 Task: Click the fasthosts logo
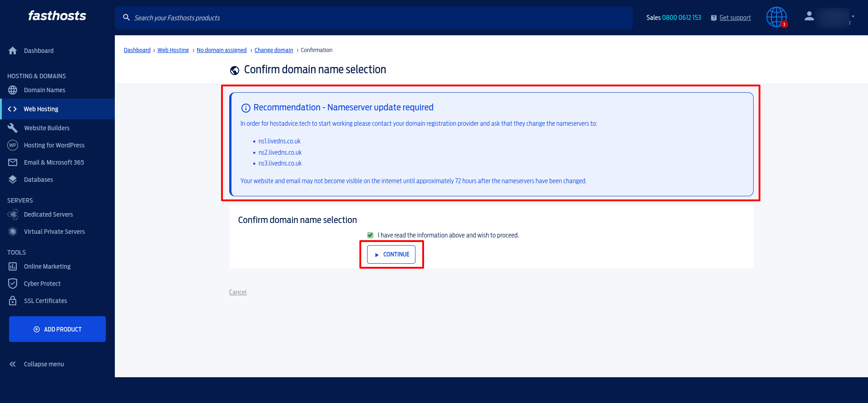click(57, 16)
